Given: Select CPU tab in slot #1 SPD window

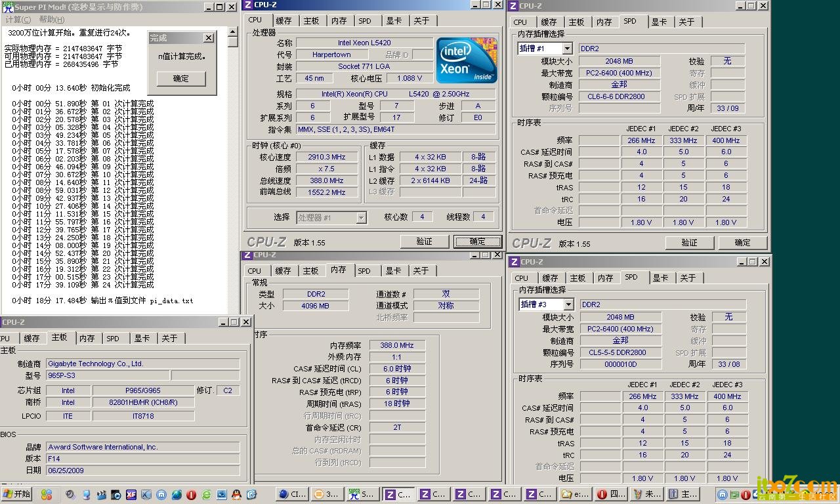Looking at the screenshot, I should click(x=520, y=22).
